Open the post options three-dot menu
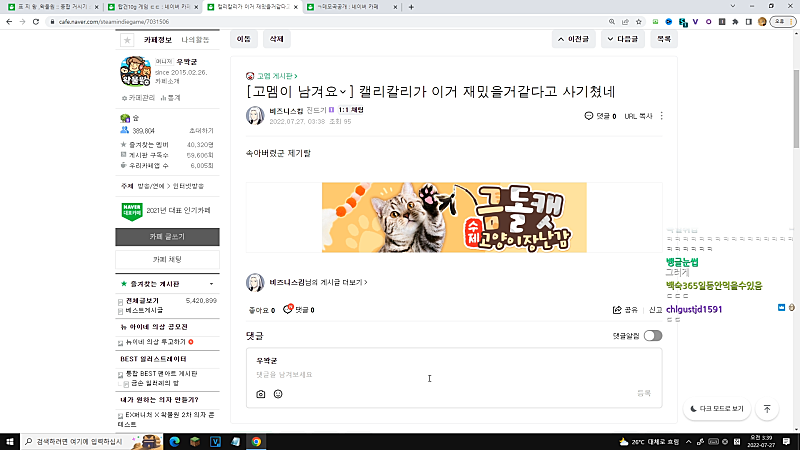 662,116
